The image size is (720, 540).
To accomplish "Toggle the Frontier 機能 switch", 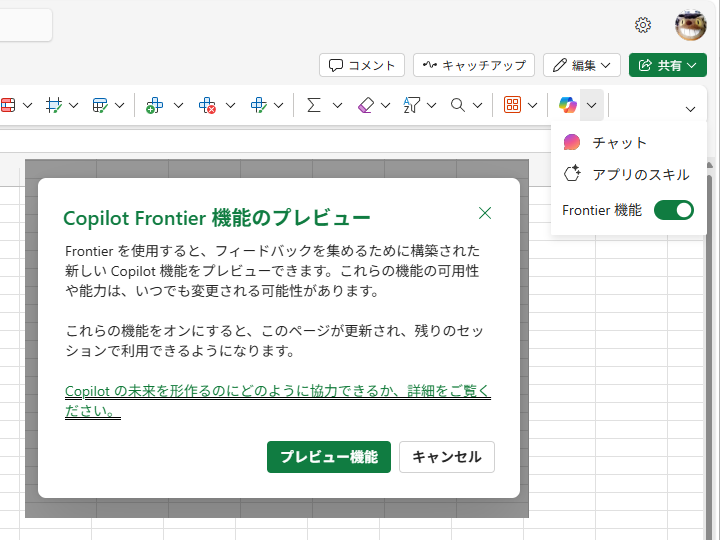I will [x=674, y=210].
